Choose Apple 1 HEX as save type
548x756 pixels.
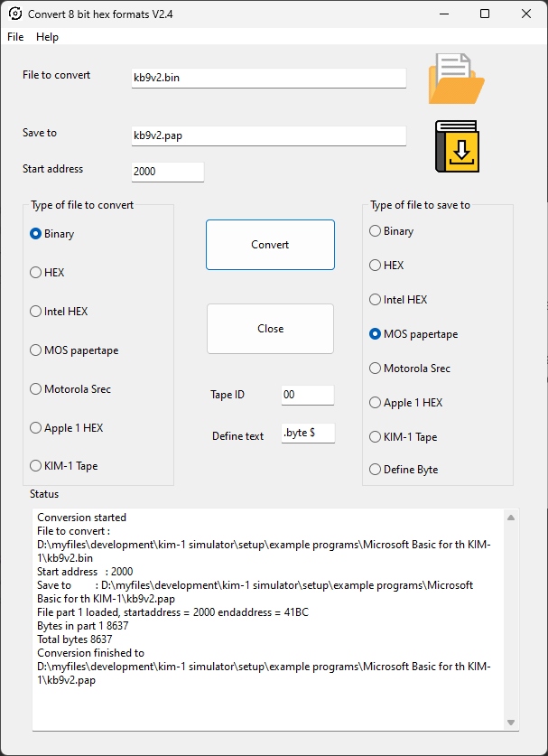click(x=406, y=403)
